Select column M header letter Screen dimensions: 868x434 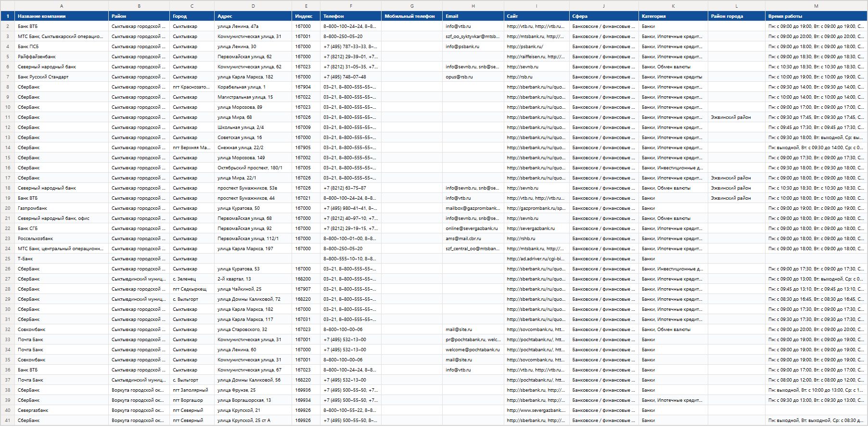[816, 6]
